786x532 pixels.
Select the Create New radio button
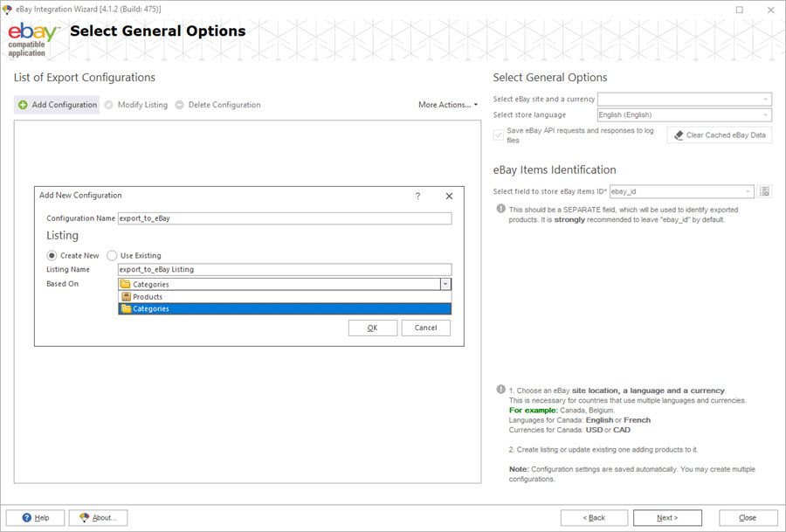[52, 256]
